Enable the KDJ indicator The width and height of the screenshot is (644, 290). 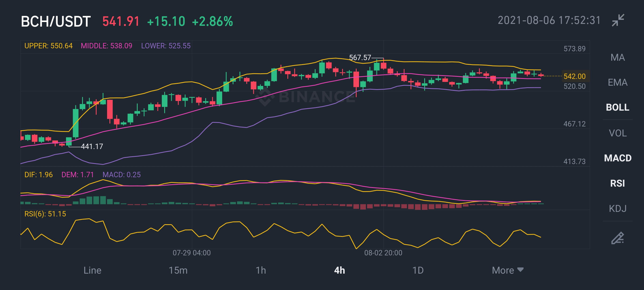click(x=618, y=208)
